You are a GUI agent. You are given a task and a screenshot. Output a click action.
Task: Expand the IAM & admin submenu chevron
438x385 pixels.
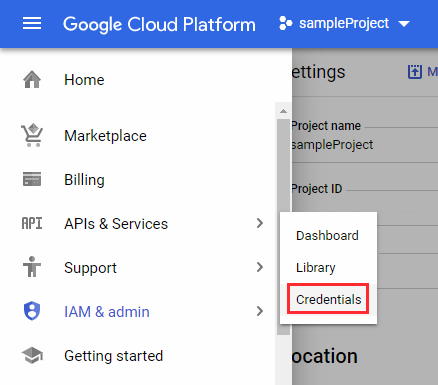(x=260, y=311)
